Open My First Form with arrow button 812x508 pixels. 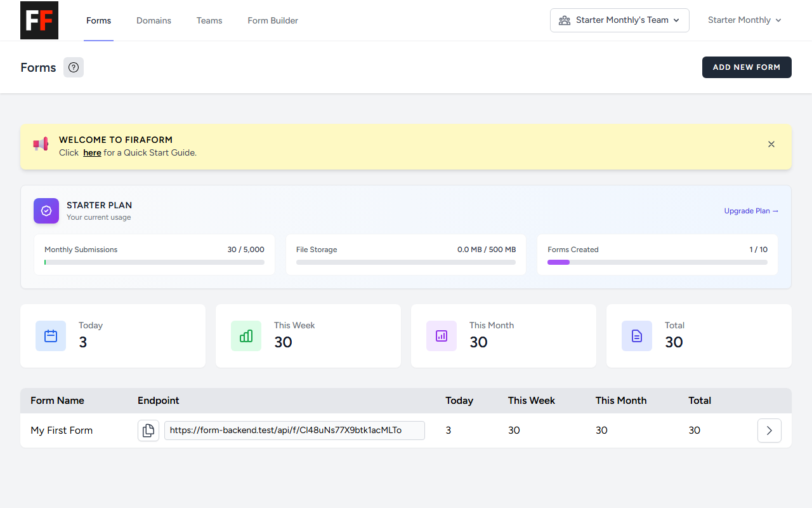769,431
